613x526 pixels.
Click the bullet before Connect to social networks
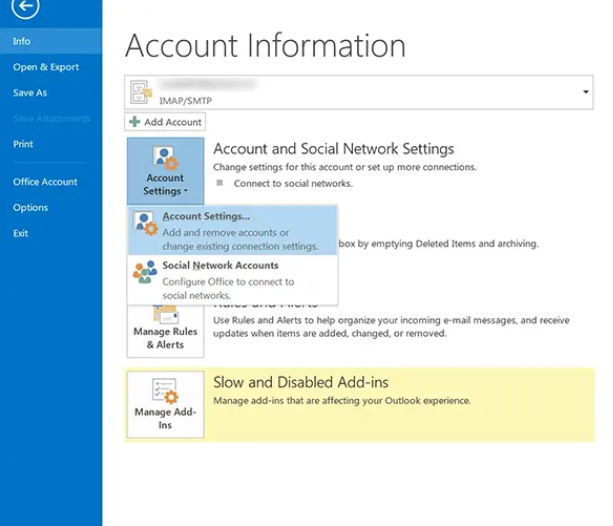coord(220,183)
